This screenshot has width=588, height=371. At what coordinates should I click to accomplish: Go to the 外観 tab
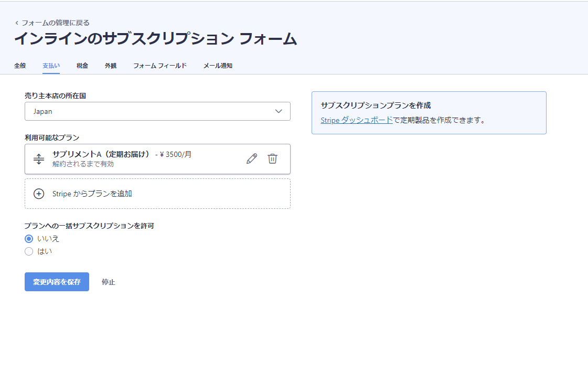111,66
